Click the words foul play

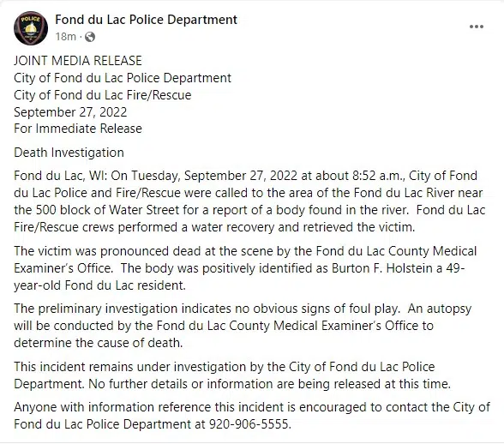click(374, 309)
